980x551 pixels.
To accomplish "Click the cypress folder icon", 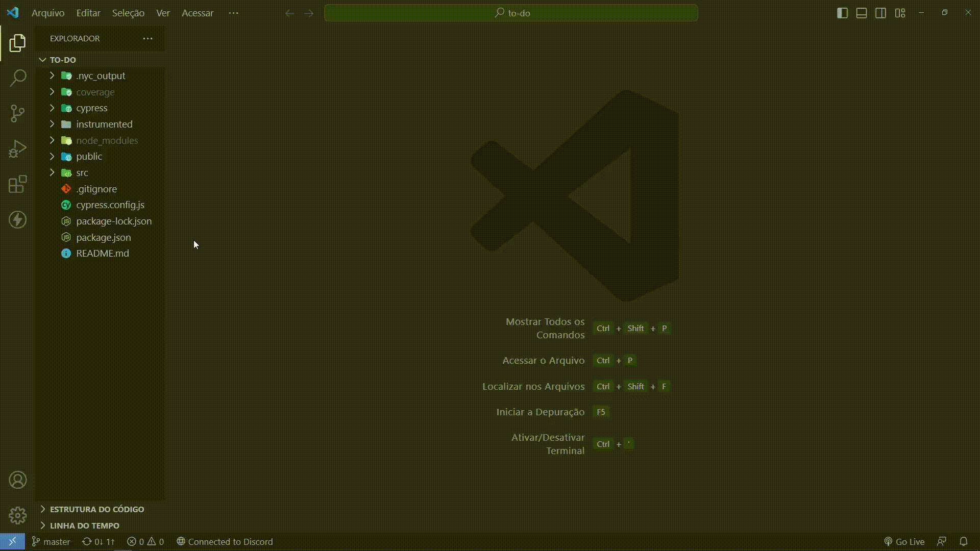I will pyautogui.click(x=66, y=108).
